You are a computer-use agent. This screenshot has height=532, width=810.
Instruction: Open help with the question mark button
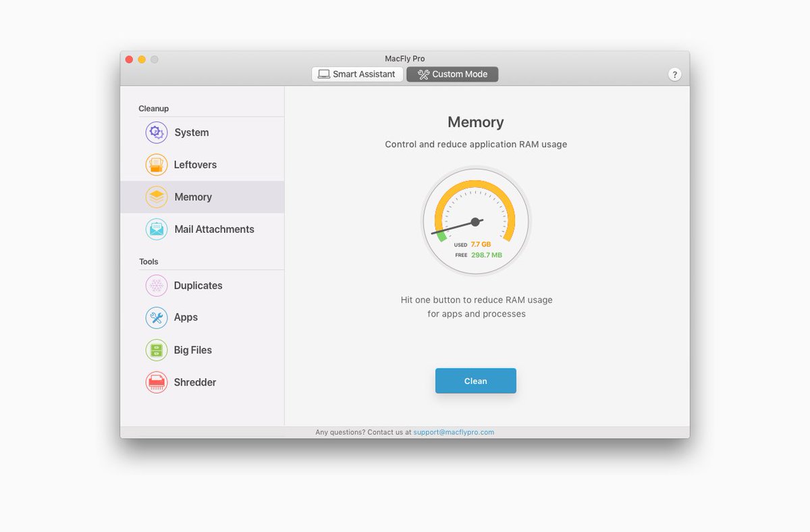point(675,74)
